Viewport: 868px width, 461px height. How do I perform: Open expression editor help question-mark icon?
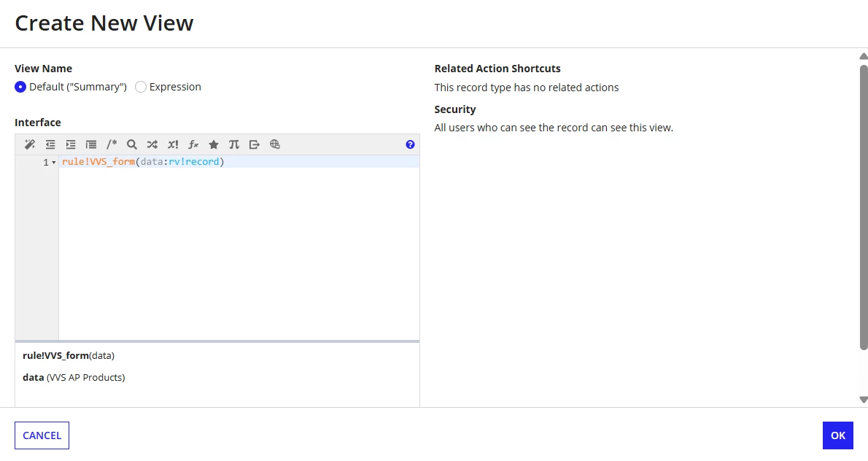[410, 144]
